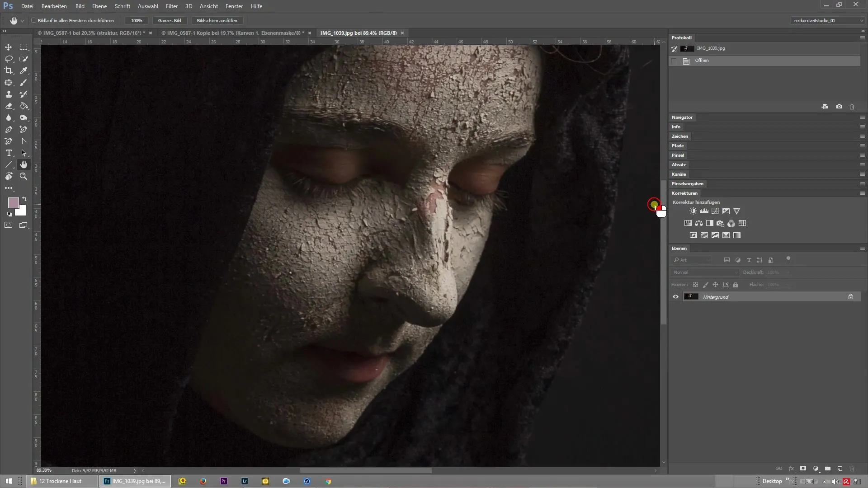Image resolution: width=868 pixels, height=488 pixels.
Task: Select the Paint Bucket tool
Action: [x=24, y=106]
